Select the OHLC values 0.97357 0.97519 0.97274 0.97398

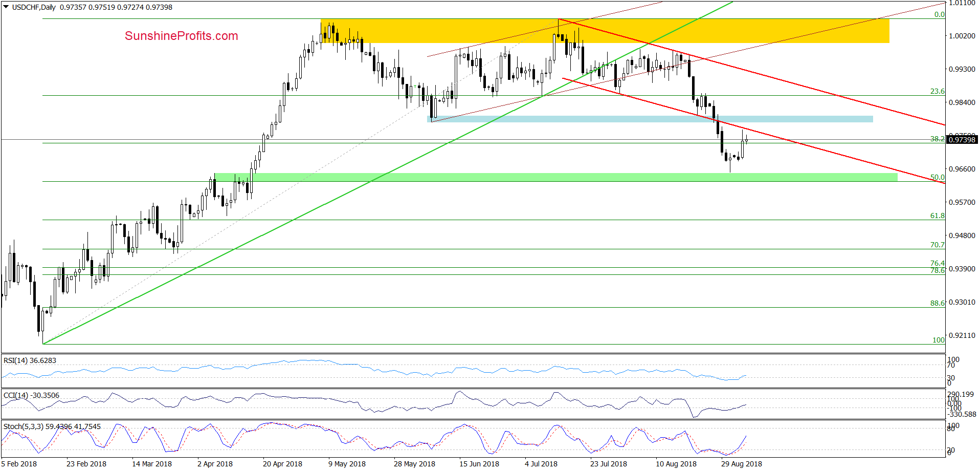(116, 7)
